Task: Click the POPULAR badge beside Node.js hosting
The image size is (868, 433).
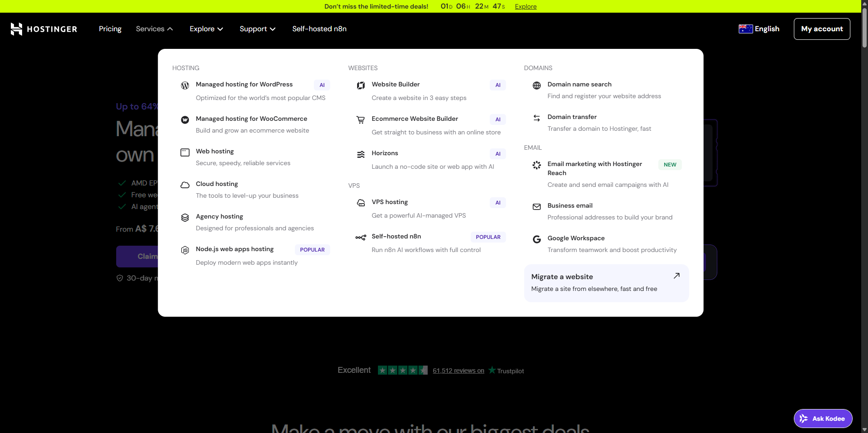Action: (312, 250)
